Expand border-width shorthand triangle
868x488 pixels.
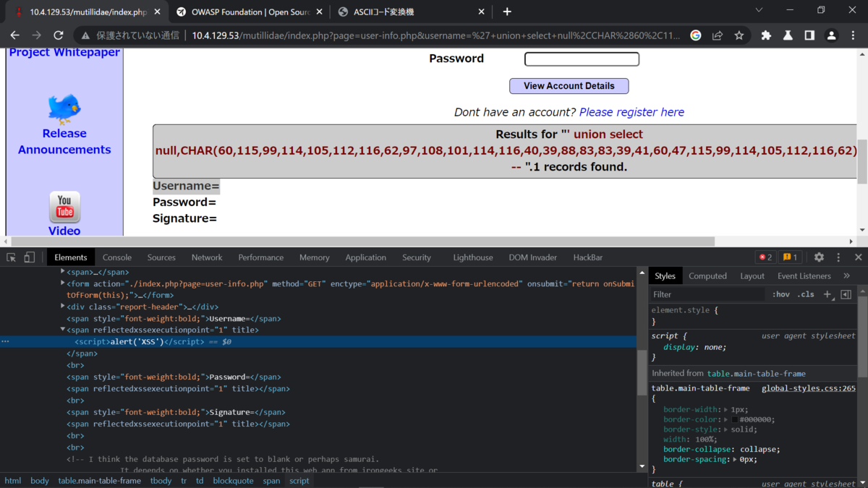coord(726,409)
